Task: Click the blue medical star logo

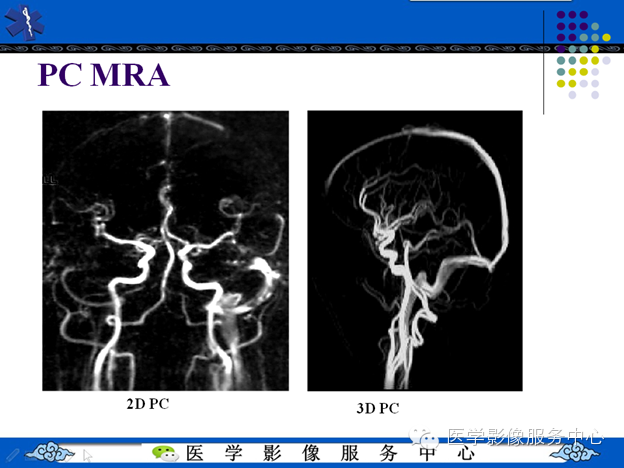Action: click(x=24, y=22)
